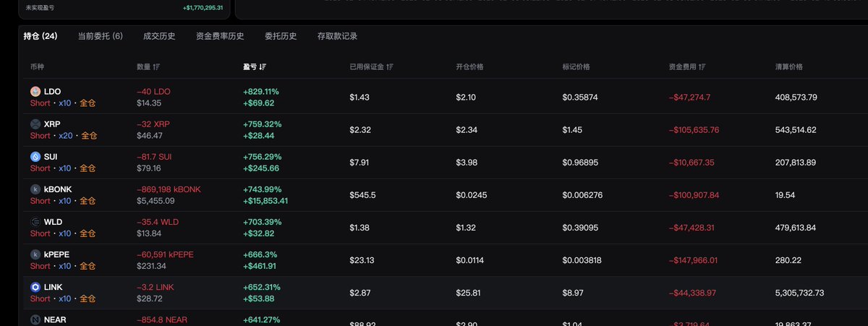Switch to 当前委托 (6) tab

coord(101,36)
